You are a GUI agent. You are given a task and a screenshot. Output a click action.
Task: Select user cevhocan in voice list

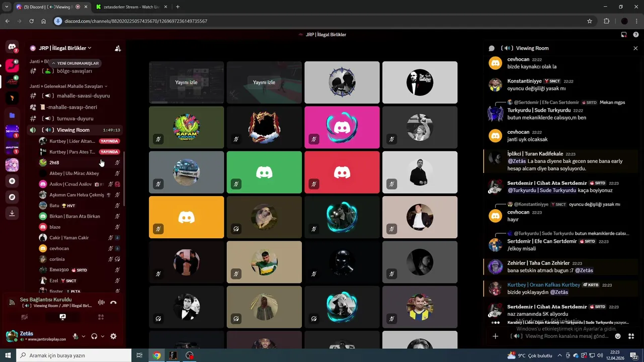coord(79,248)
